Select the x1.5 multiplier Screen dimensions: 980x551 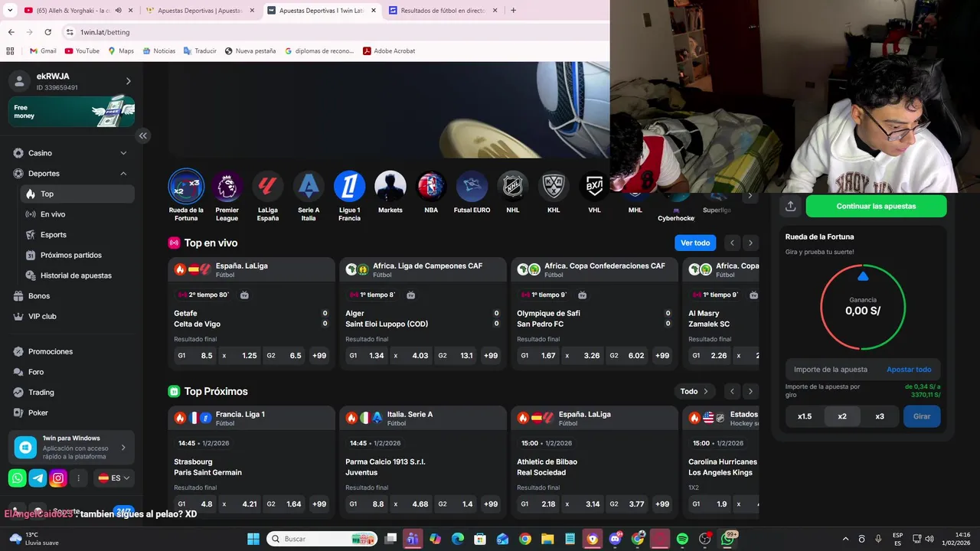pos(805,416)
